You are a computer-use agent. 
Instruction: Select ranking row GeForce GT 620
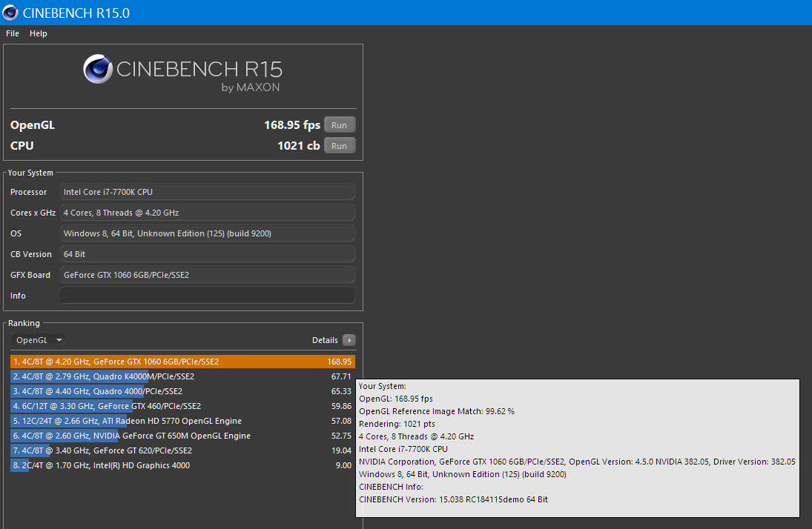(x=183, y=450)
